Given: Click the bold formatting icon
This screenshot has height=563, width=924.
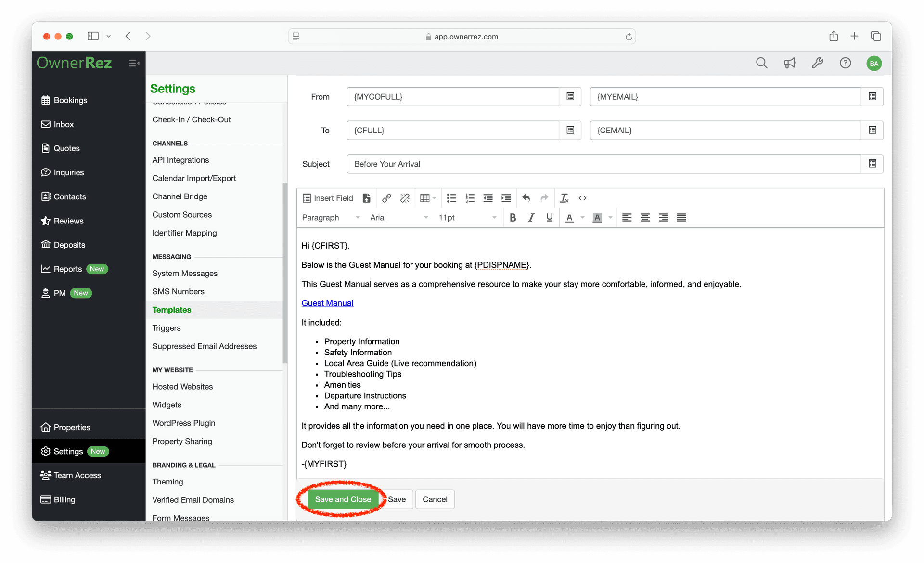Looking at the screenshot, I should click(x=513, y=217).
